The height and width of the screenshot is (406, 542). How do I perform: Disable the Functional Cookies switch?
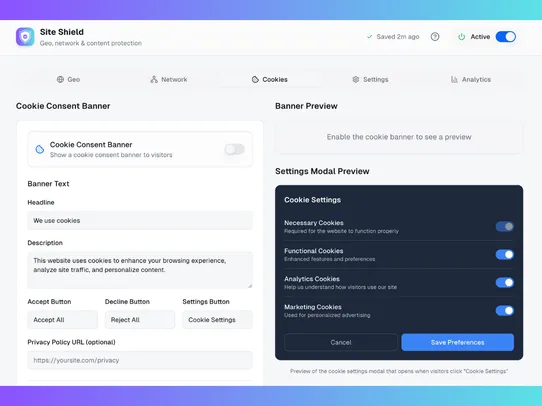pyautogui.click(x=505, y=255)
